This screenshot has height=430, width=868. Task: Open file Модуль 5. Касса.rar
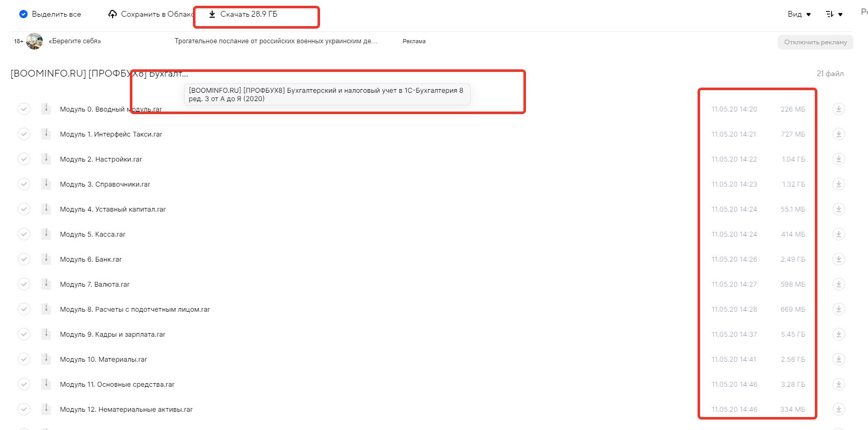(93, 234)
